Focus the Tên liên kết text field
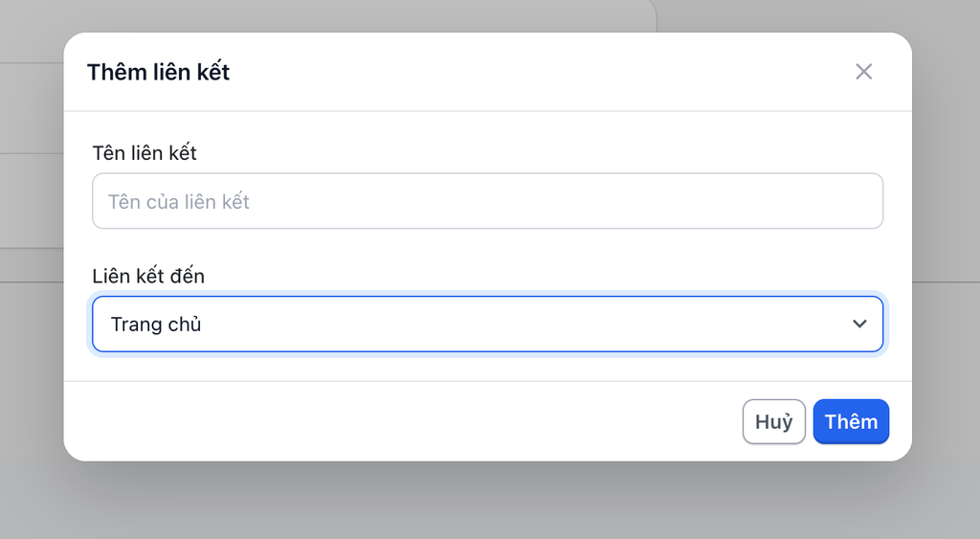Screen dimensions: 980x539 (x=487, y=201)
